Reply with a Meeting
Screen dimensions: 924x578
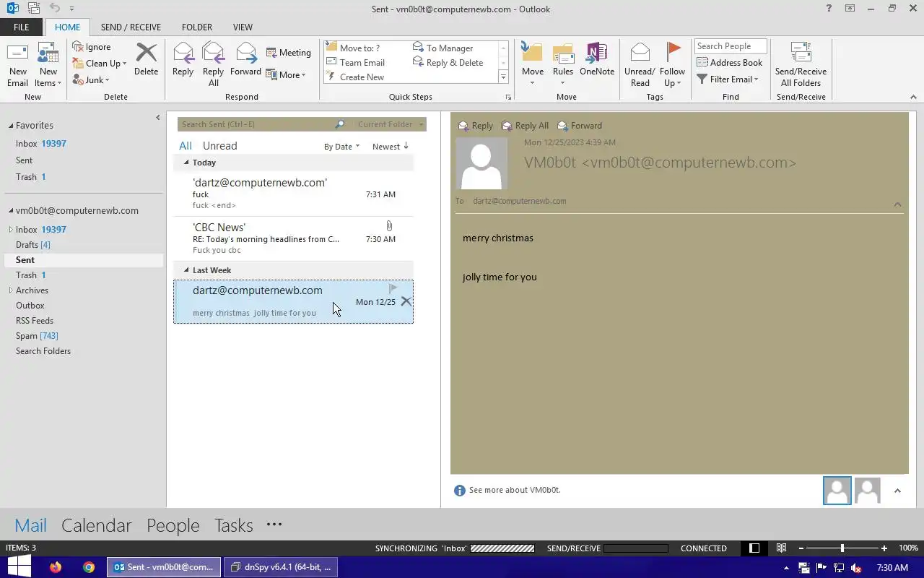coord(288,52)
